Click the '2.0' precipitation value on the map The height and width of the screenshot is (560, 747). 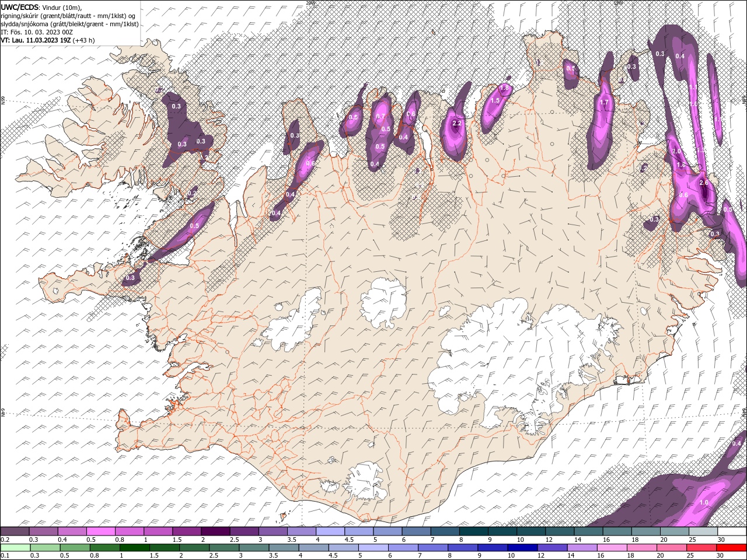[x=676, y=151]
